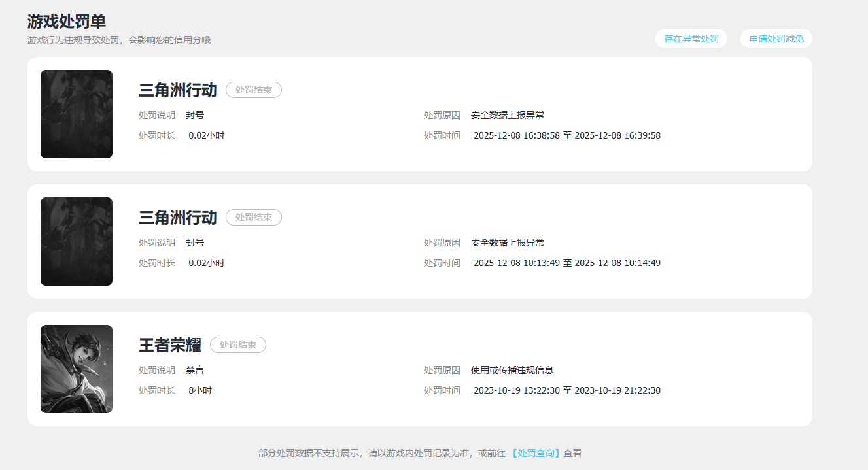Click the 三角洲行动 title in the 16:38:58 card
Screen dimensions: 868x470
(x=177, y=90)
